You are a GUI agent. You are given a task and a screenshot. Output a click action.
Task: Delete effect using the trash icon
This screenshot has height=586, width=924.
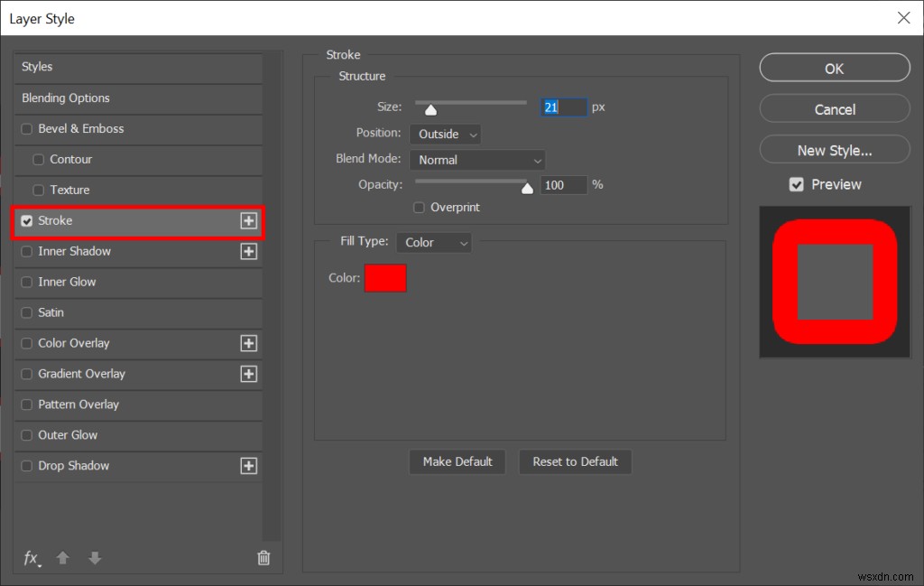pyautogui.click(x=263, y=558)
